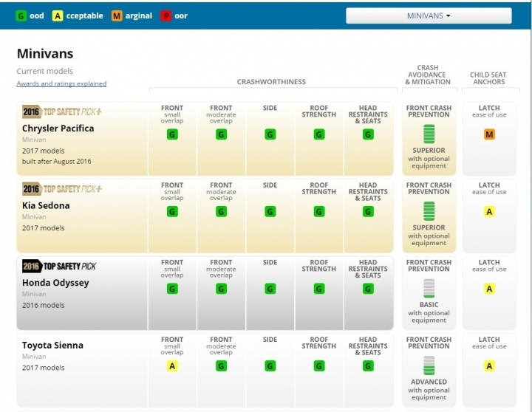Click Honda Odyssey front small overlap G rating

click(x=172, y=289)
